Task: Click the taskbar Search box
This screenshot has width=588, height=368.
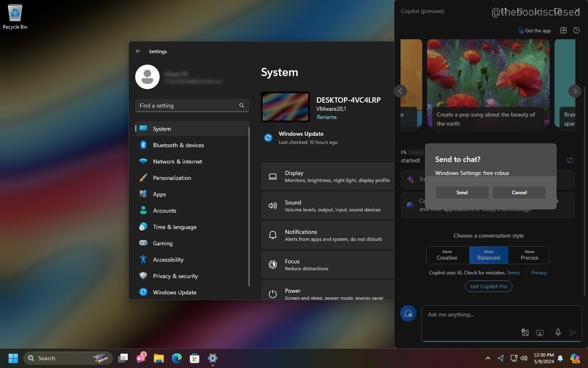Action: [68, 358]
